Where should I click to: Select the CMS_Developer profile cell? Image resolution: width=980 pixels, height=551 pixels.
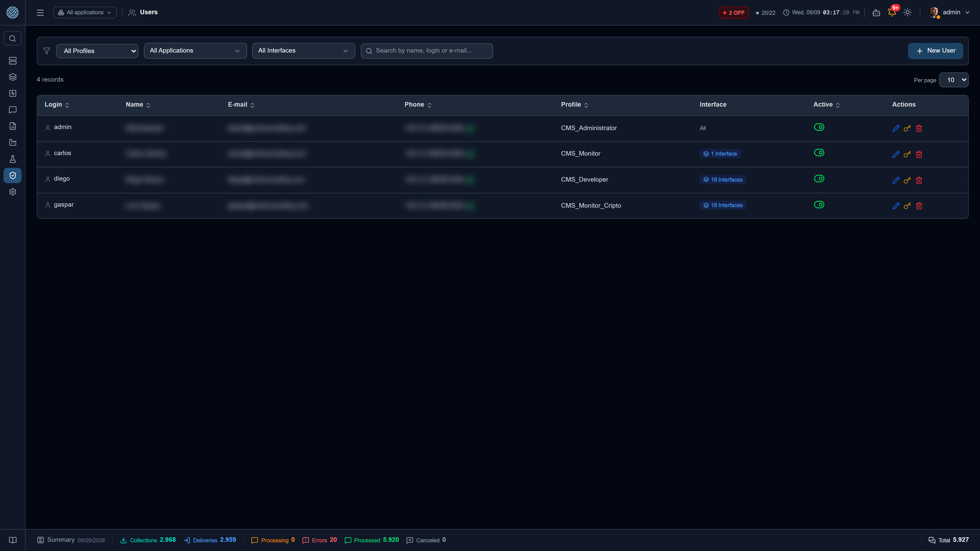pyautogui.click(x=585, y=180)
